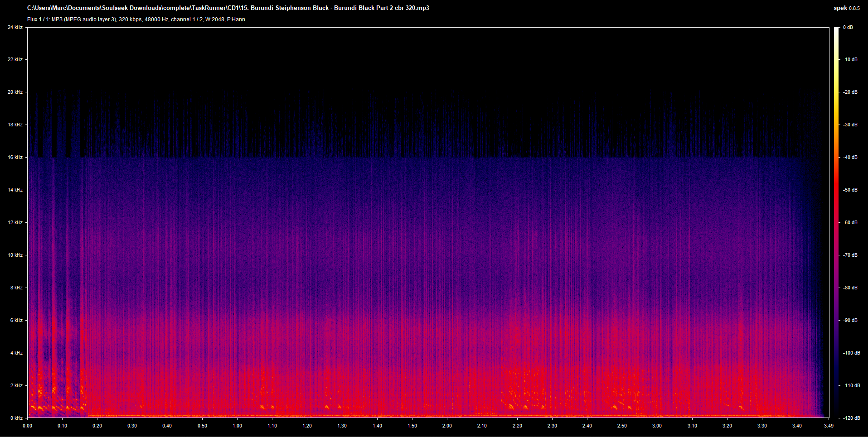Screen dimensions: 868x437
Task: Click the 0 kHz frequency axis label
Action: pos(16,418)
